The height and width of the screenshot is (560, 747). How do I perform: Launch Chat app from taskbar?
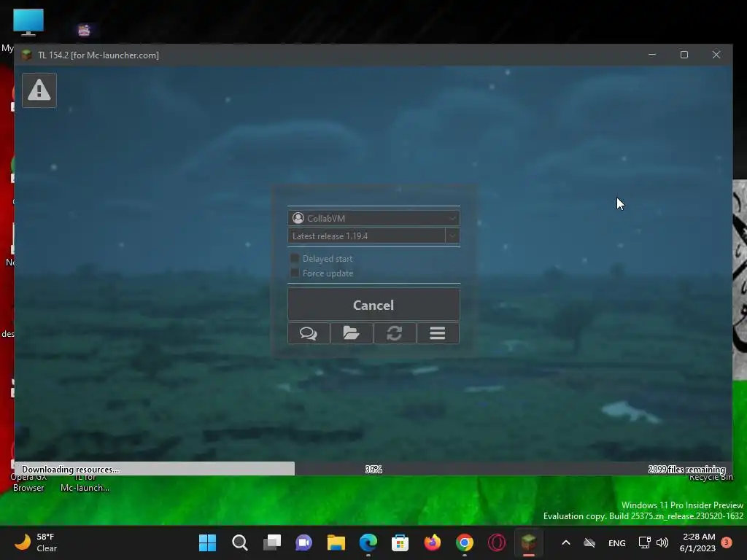coord(304,542)
